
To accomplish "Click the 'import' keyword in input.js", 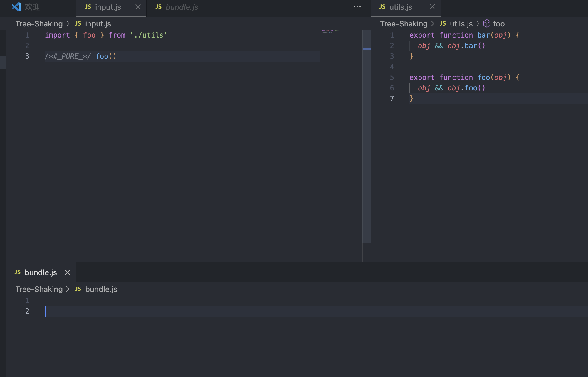I will [57, 35].
